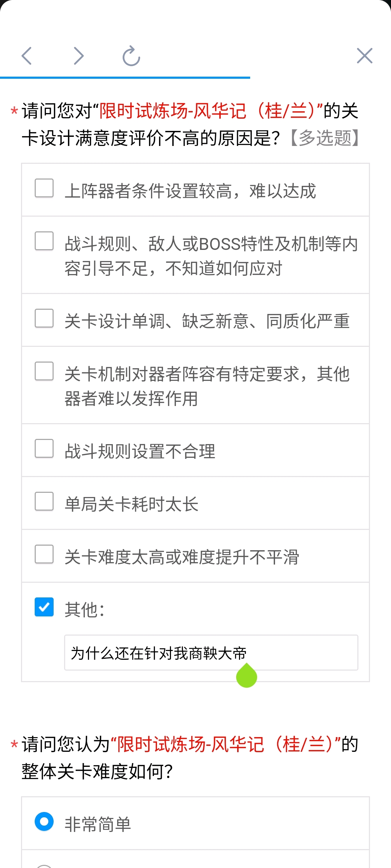This screenshot has height=868, width=391.
Task: Tap the blue page loading progress bar
Action: coord(125,77)
